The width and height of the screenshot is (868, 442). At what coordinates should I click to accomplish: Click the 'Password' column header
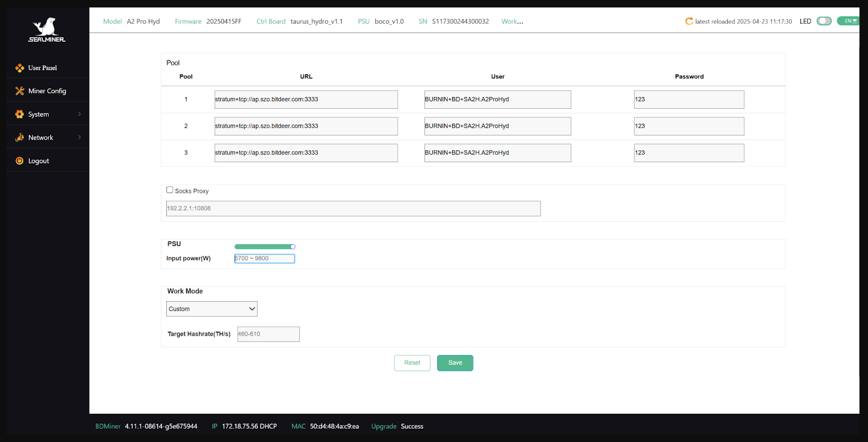pos(689,77)
